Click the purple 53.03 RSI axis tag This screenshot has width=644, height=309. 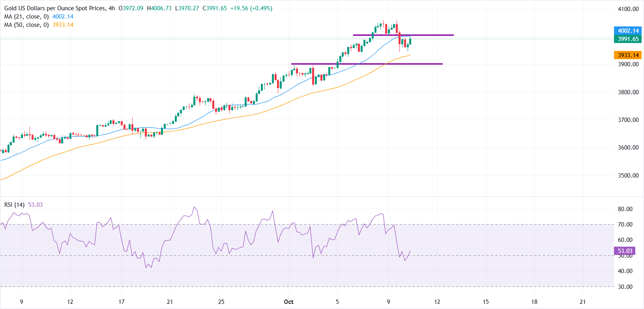(625, 251)
